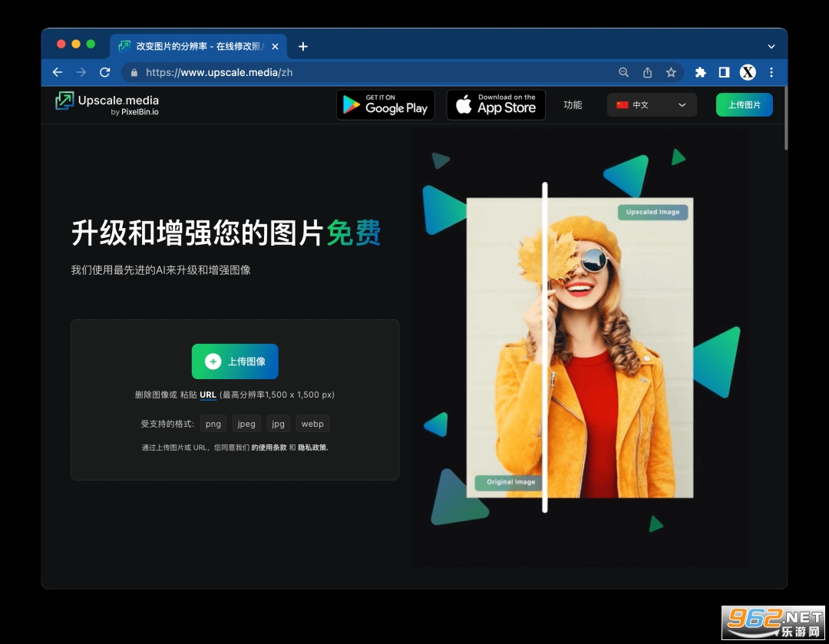Toggle the browser side panel icon

point(724,72)
